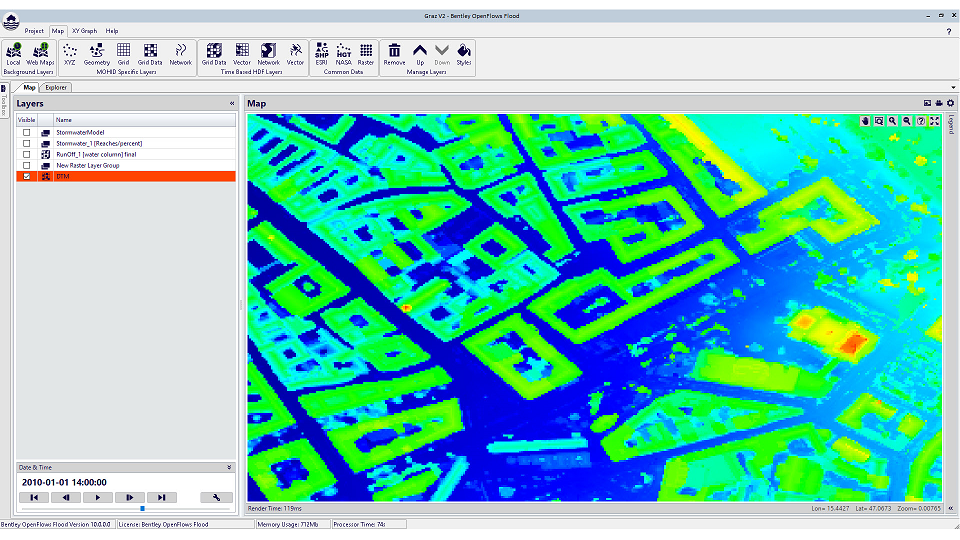Import ESRI SHP common data
Viewport: 960px width, 540px height.
[321, 54]
